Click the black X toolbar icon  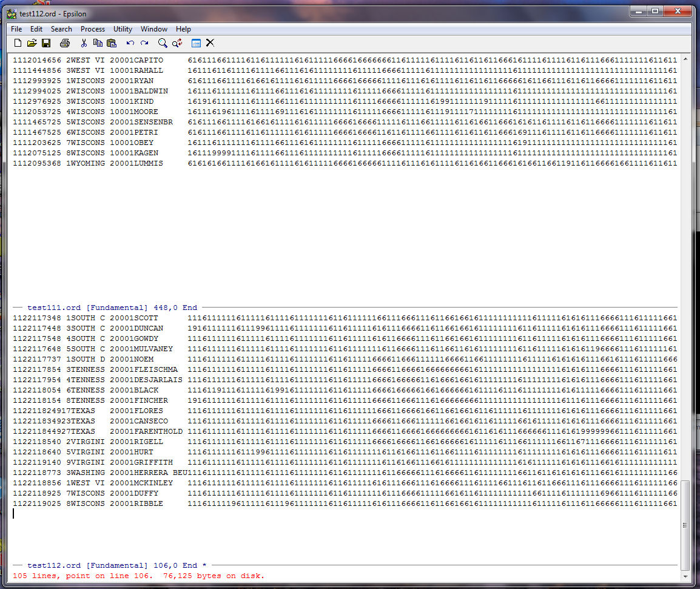pyautogui.click(x=210, y=43)
